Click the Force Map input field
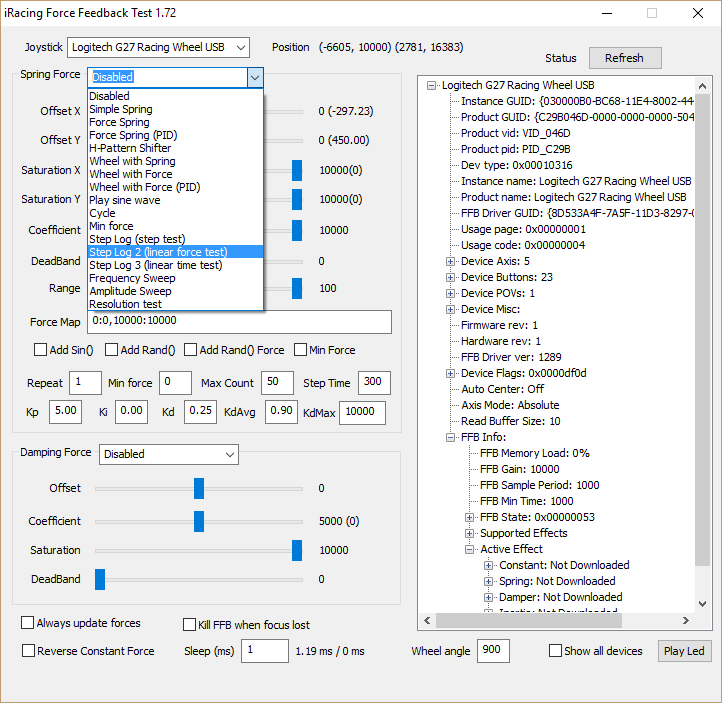Viewport: 722px width, 703px height. click(239, 321)
